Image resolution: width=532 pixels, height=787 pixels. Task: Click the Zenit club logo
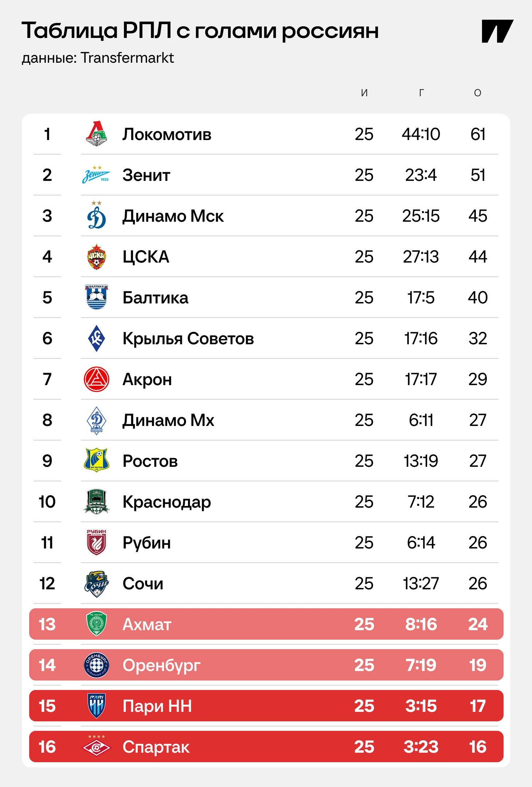(x=96, y=175)
